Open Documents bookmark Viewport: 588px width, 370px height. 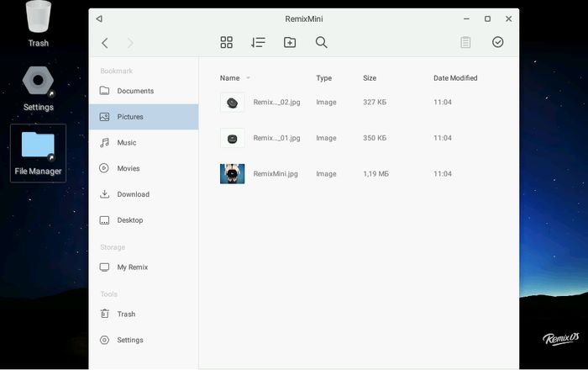point(134,91)
